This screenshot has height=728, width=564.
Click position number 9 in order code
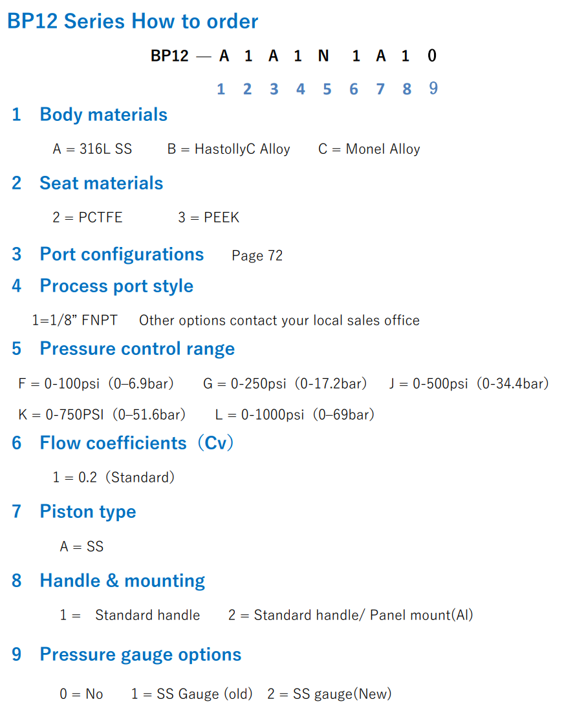click(433, 88)
